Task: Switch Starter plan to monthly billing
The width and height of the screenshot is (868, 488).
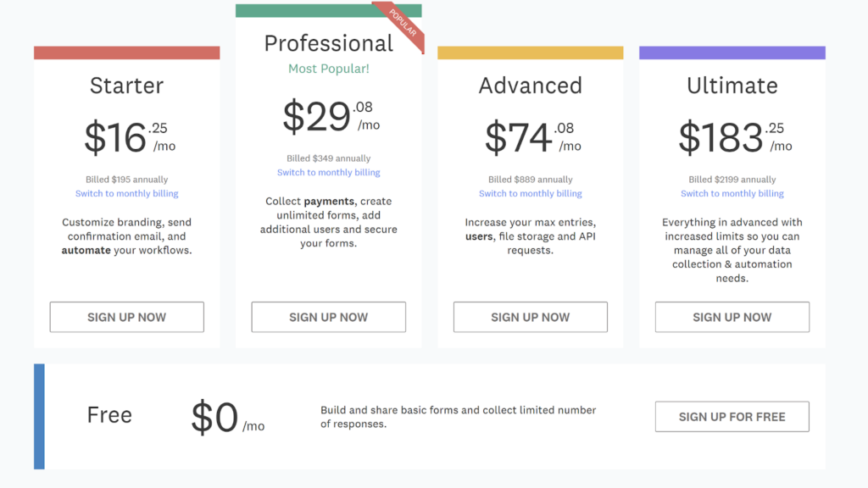Action: click(x=127, y=194)
